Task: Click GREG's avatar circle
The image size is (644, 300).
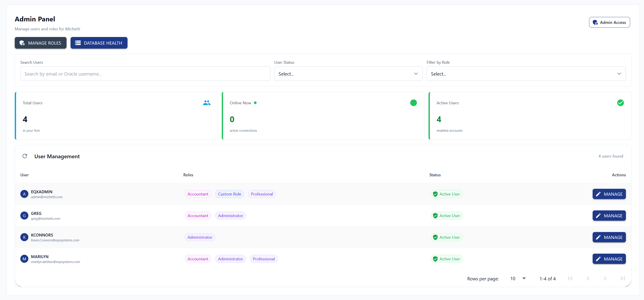Action: 24,215
